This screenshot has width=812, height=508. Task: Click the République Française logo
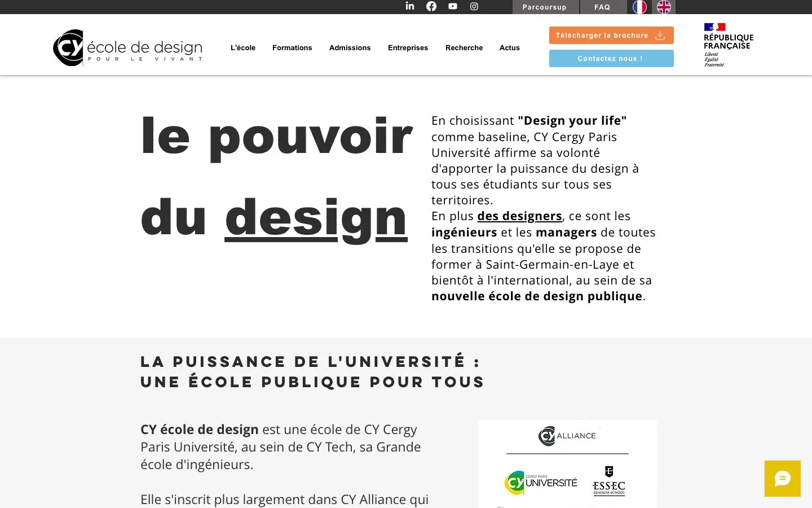click(728, 45)
